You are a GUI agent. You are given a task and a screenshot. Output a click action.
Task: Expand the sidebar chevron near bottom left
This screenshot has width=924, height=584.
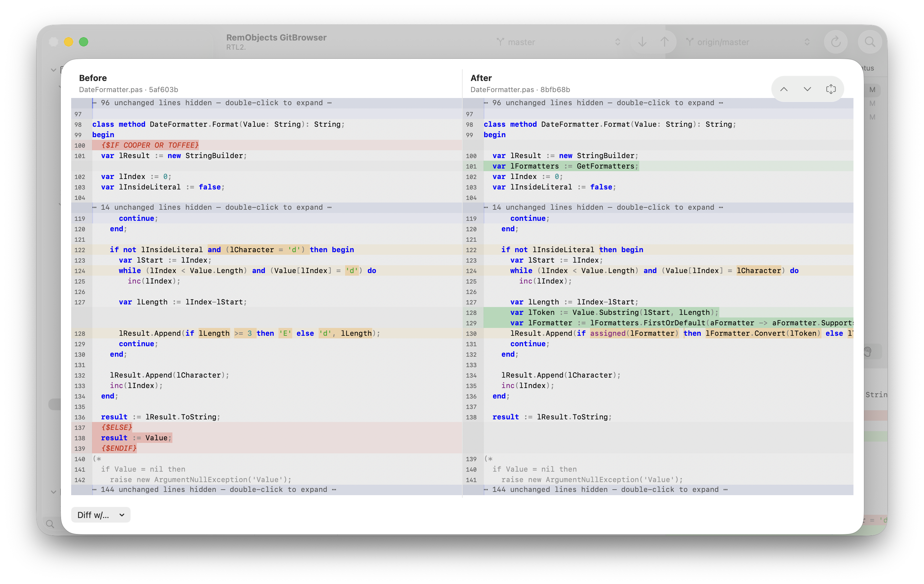pos(53,492)
